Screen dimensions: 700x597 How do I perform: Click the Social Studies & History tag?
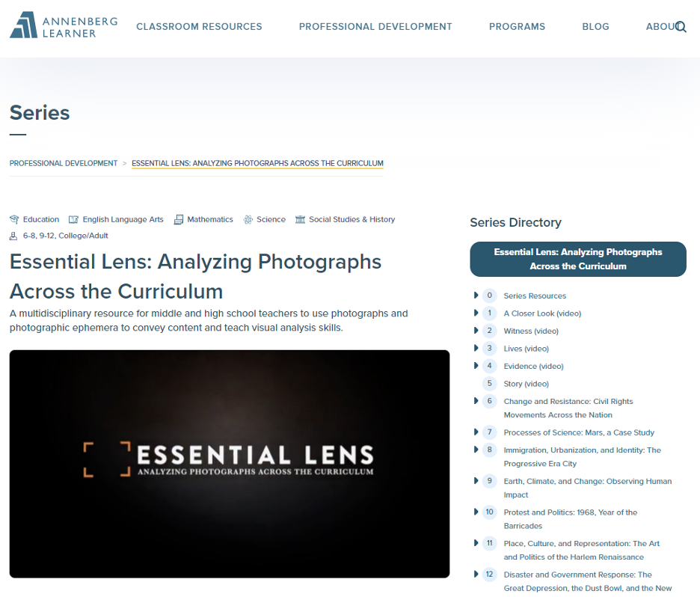point(351,220)
